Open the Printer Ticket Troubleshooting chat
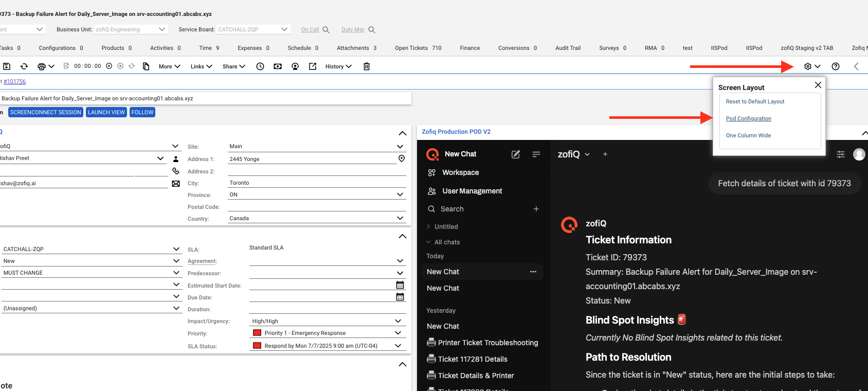Image resolution: width=868 pixels, height=391 pixels. coord(483,343)
